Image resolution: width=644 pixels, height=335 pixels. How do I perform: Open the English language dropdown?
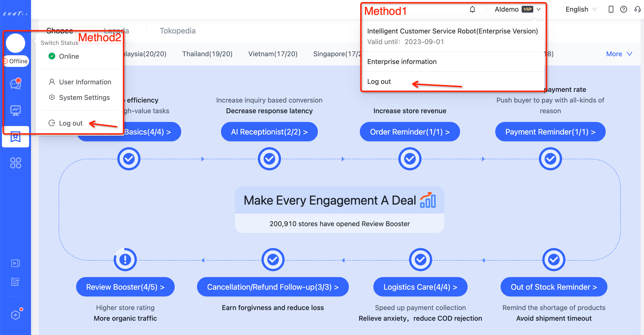point(581,9)
